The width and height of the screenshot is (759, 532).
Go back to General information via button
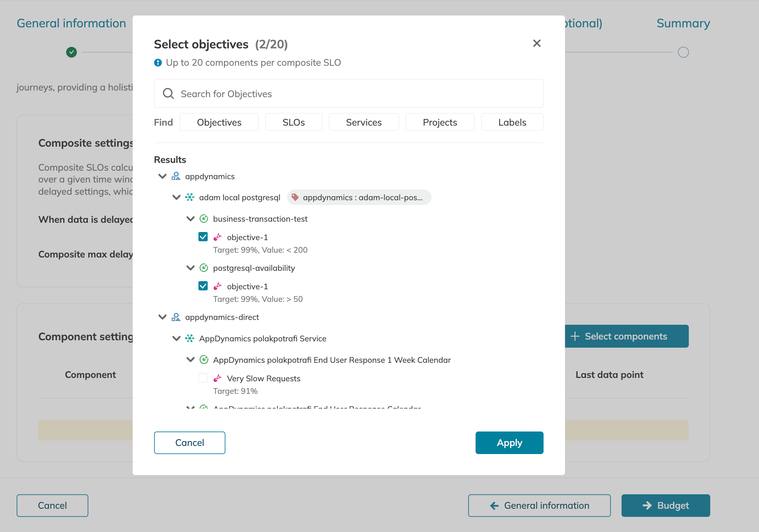(539, 505)
